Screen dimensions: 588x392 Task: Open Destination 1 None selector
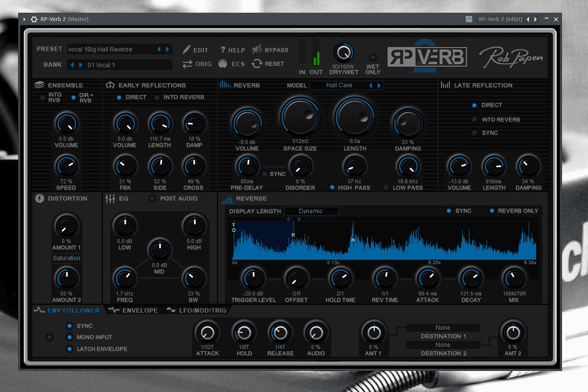[x=443, y=328]
